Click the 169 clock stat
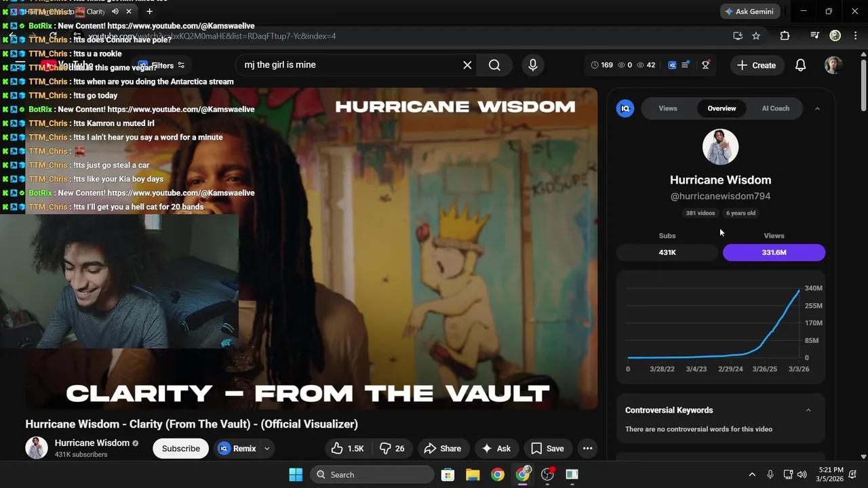The width and height of the screenshot is (868, 488). (x=601, y=65)
